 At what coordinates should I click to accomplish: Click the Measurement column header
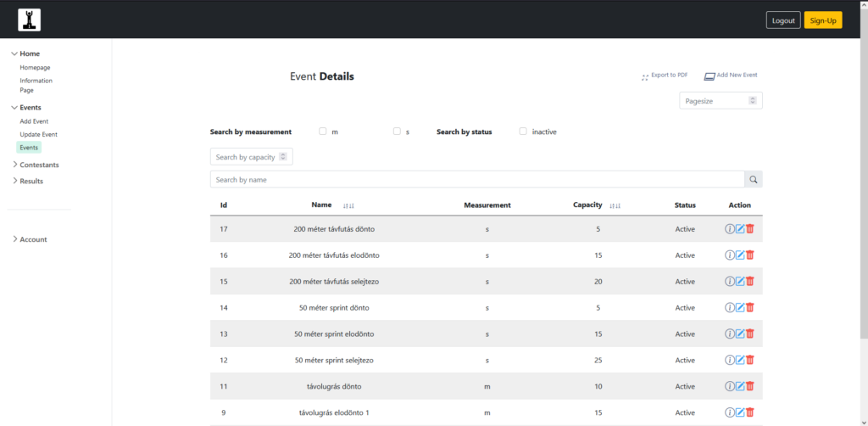click(487, 205)
